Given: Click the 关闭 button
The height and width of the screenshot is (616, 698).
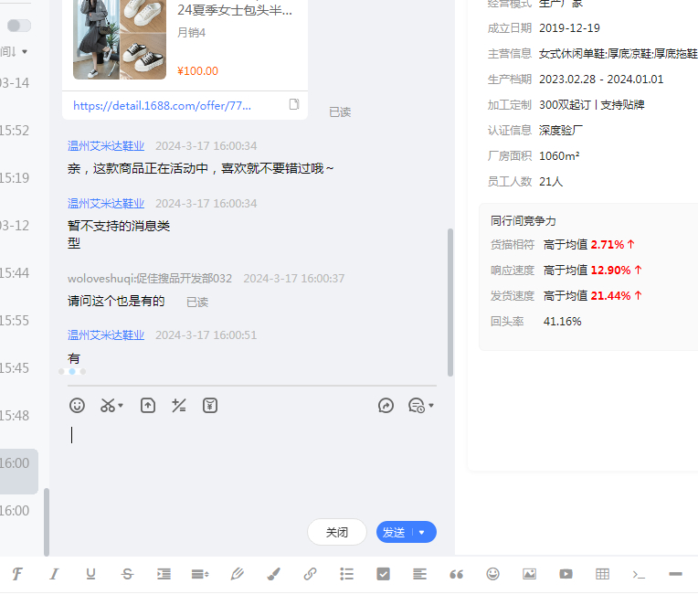Looking at the screenshot, I should click(x=337, y=532).
